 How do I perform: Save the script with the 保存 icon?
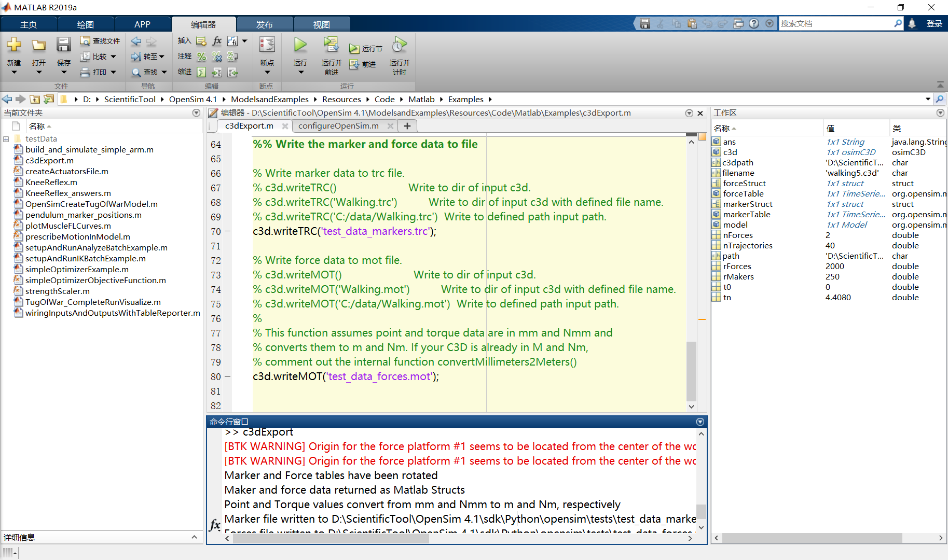[x=63, y=45]
